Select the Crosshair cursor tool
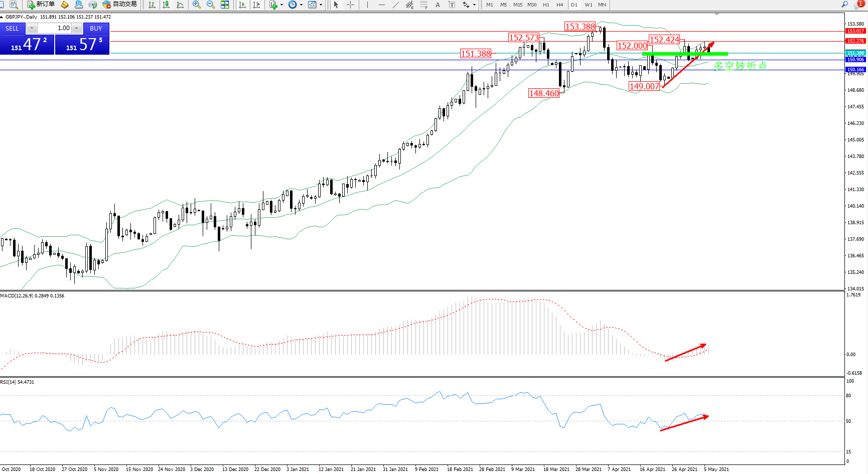 (x=351, y=5)
